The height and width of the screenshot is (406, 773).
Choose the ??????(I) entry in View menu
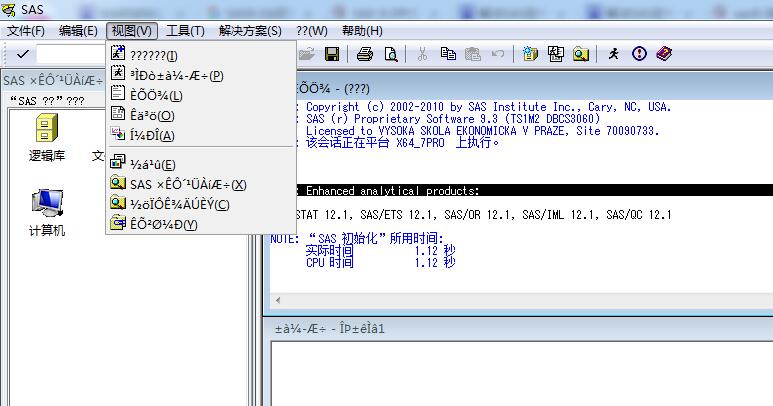pos(201,55)
